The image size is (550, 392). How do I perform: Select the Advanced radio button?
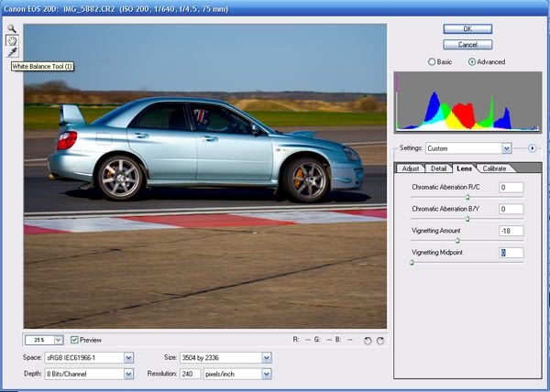coord(472,62)
